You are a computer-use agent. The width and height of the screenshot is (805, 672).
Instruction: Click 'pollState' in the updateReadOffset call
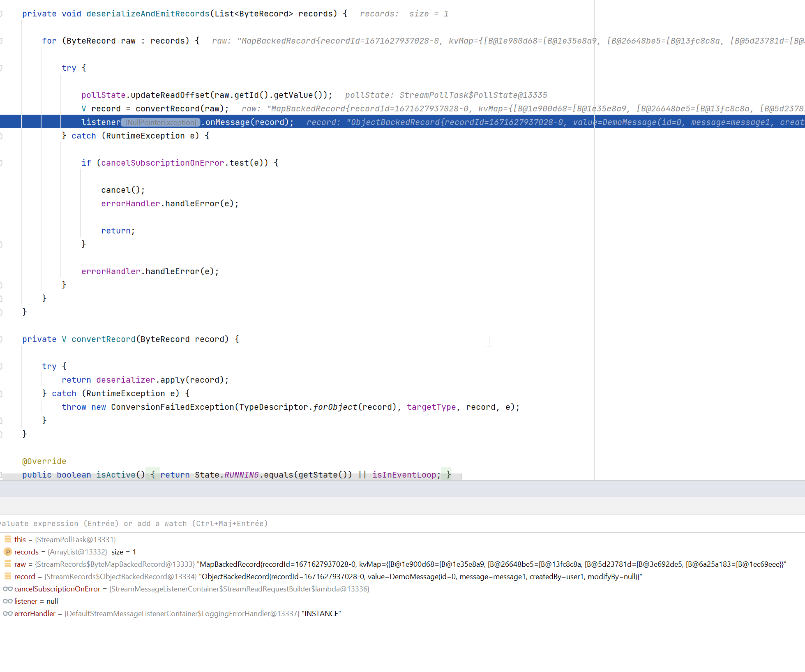pos(104,95)
